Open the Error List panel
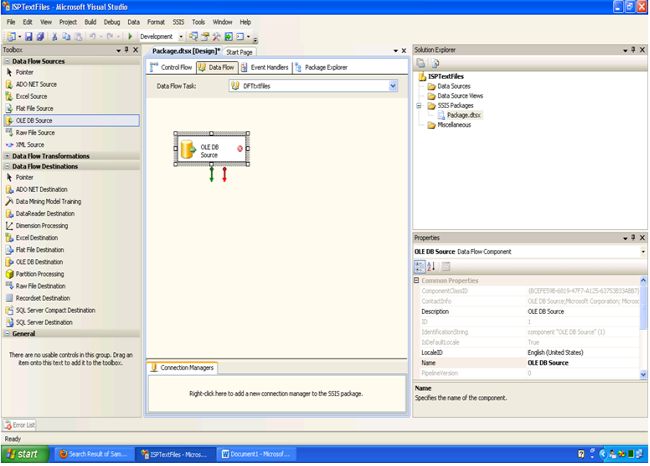The width and height of the screenshot is (650, 466). click(x=19, y=425)
